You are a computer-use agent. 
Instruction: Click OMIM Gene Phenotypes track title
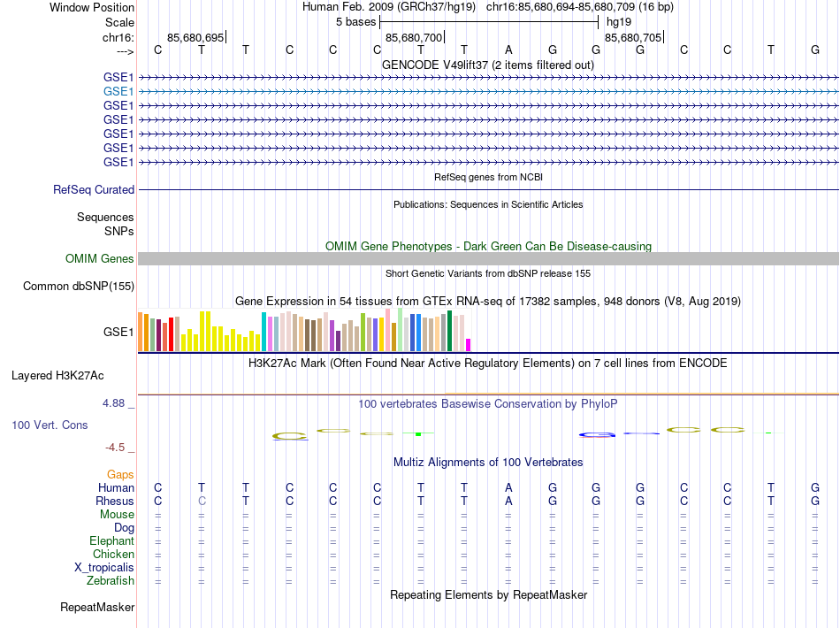[489, 247]
